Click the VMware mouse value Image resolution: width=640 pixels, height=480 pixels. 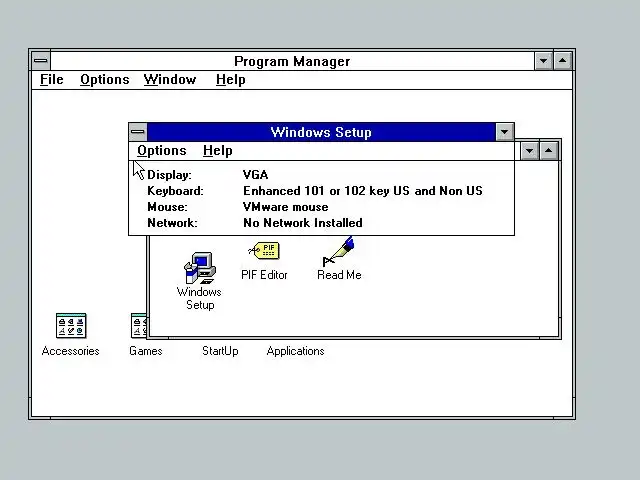coord(286,207)
